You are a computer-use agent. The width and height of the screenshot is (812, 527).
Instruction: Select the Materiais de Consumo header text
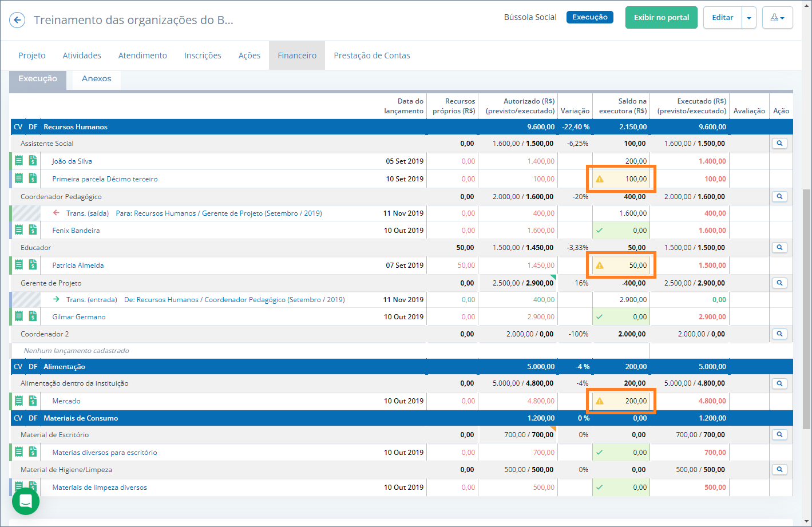pyautogui.click(x=81, y=418)
